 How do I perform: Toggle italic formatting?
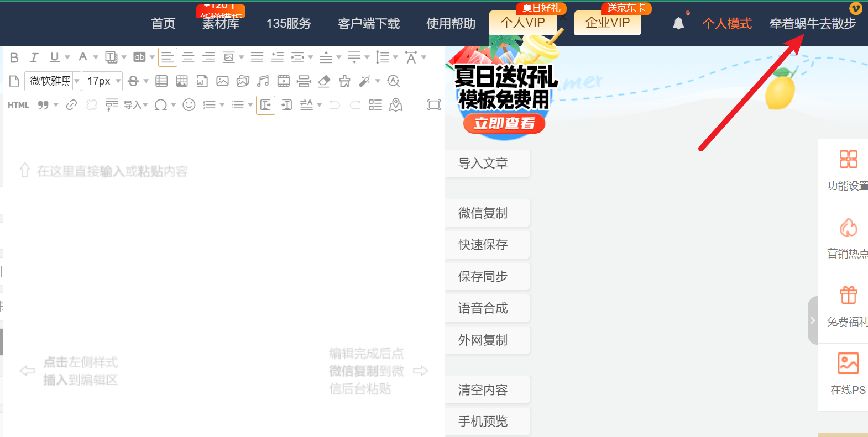[x=34, y=57]
